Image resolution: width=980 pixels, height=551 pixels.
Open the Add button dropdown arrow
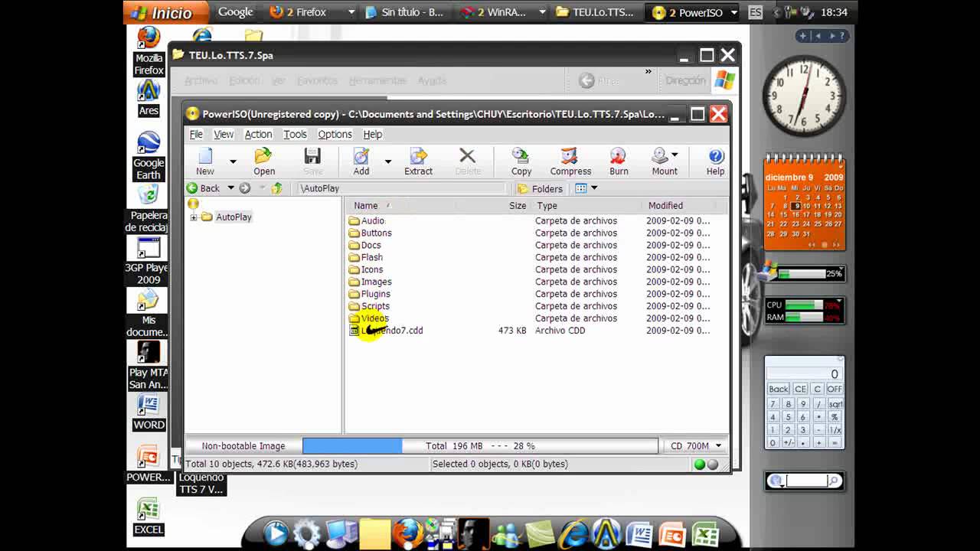coord(388,161)
